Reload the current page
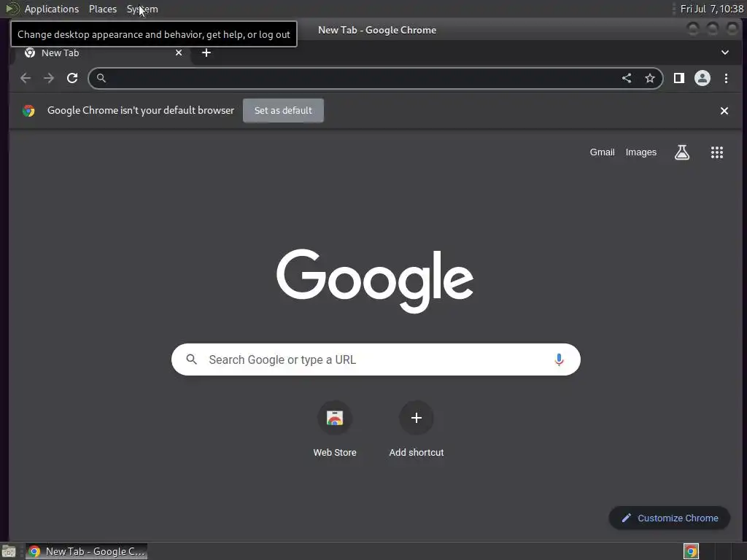Viewport: 747px width, 560px height. coord(72,78)
